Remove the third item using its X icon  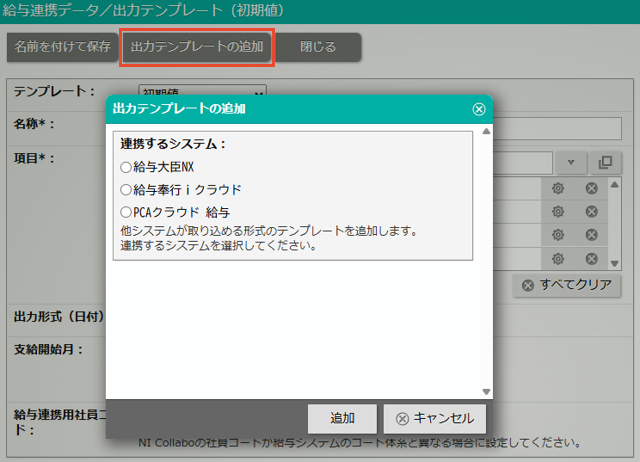591,234
